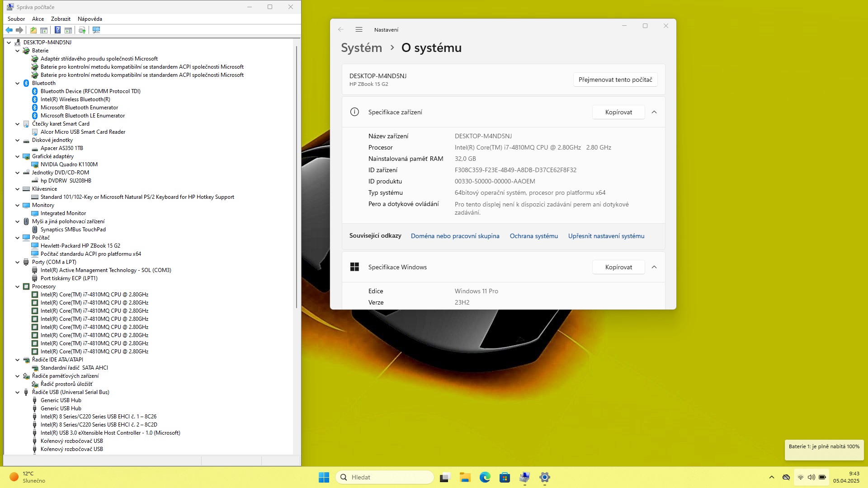The height and width of the screenshot is (488, 868).
Task: Select Port tiskárny ECP (LPT1) entry
Action: click(69, 278)
